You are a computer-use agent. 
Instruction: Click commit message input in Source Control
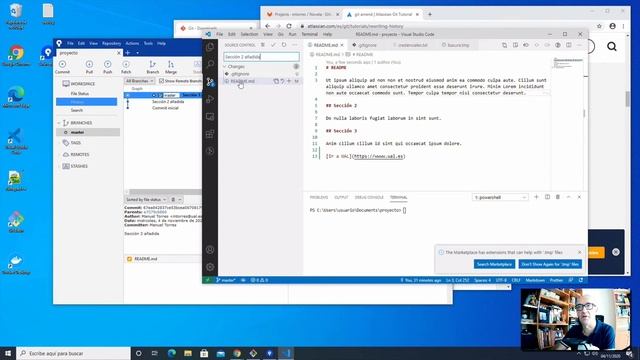point(261,57)
